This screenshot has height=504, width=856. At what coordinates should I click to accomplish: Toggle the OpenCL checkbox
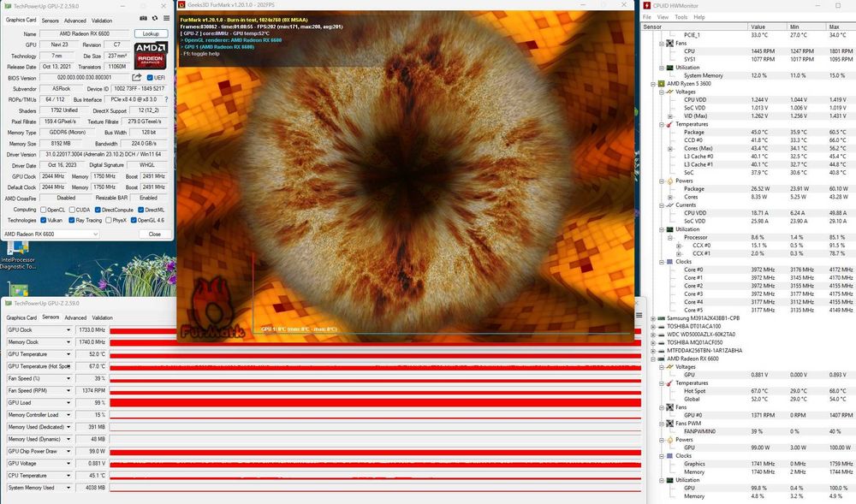click(43, 210)
